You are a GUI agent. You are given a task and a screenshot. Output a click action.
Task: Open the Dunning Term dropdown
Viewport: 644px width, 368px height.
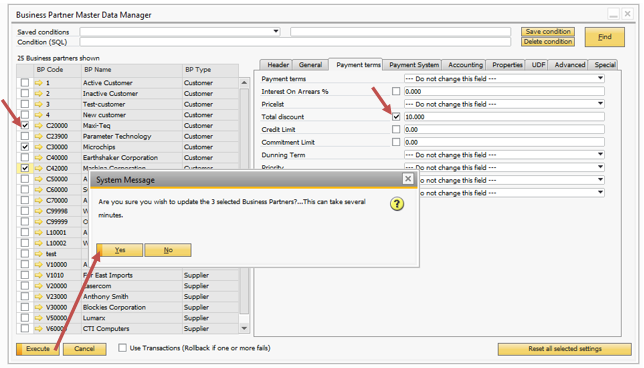[x=600, y=155]
